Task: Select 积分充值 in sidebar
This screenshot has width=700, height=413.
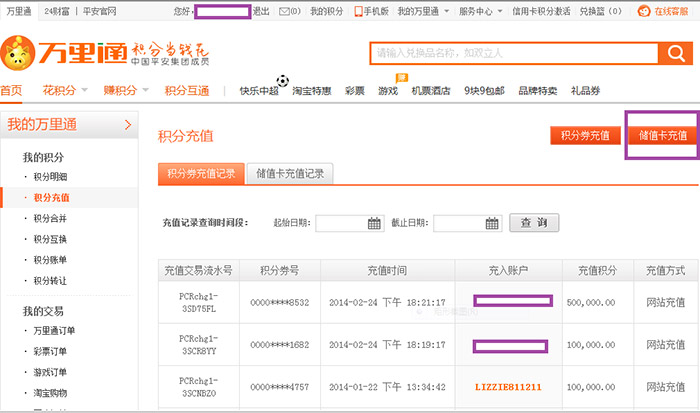Action: tap(51, 198)
